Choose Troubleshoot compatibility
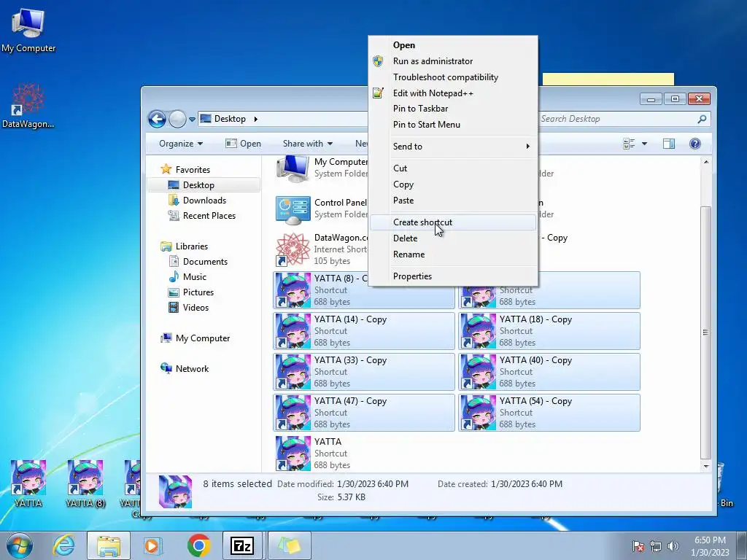Viewport: 747px width, 560px height. 453,77
